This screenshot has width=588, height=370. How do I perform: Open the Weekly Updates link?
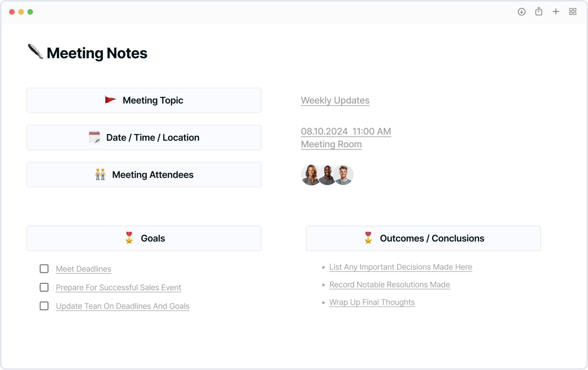pyautogui.click(x=335, y=100)
